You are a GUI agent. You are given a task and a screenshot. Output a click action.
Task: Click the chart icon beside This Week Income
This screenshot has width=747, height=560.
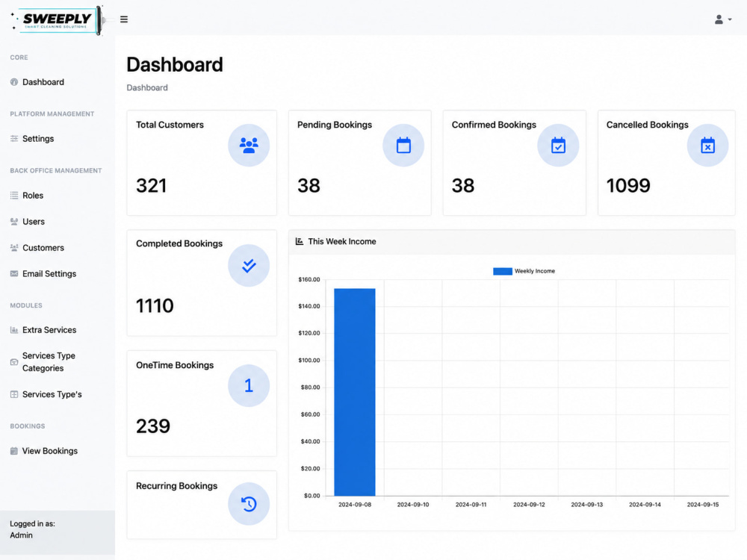click(300, 241)
